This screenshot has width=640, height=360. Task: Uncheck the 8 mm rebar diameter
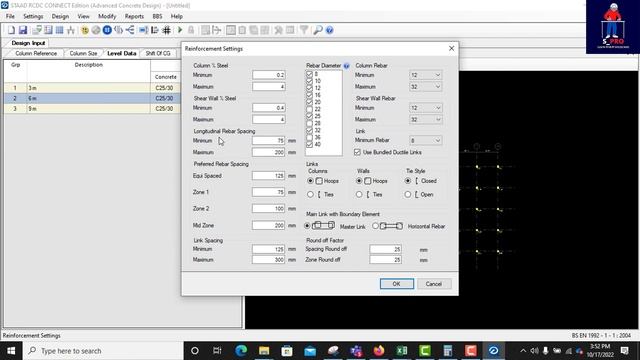click(x=309, y=74)
